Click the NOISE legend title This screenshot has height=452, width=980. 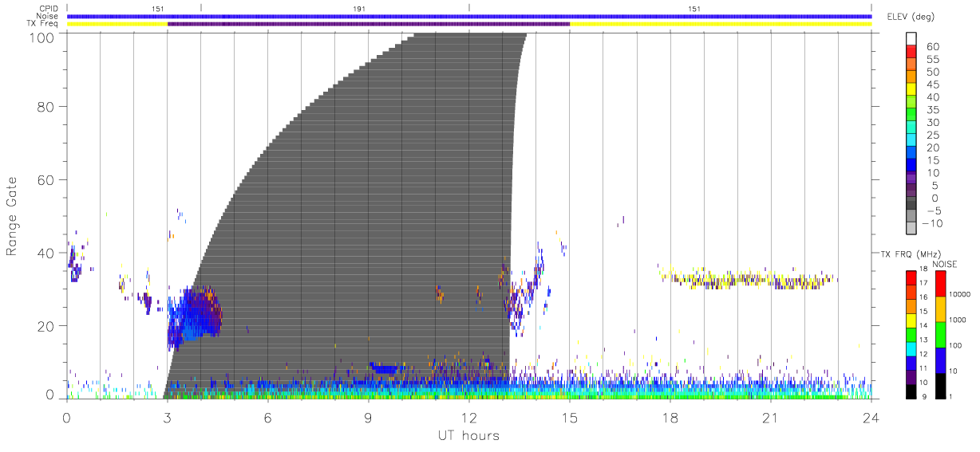[x=945, y=265]
